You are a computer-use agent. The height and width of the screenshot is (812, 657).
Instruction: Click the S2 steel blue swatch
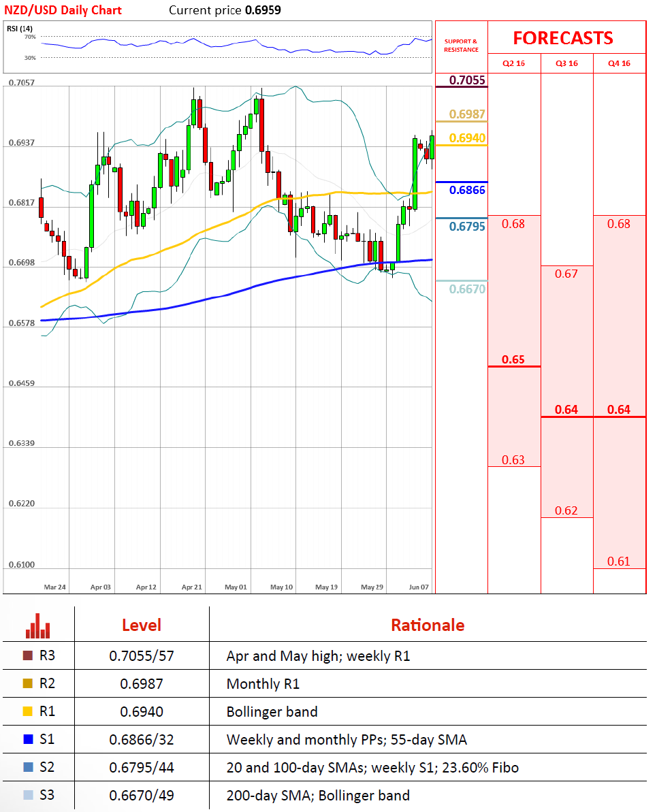click(x=28, y=767)
